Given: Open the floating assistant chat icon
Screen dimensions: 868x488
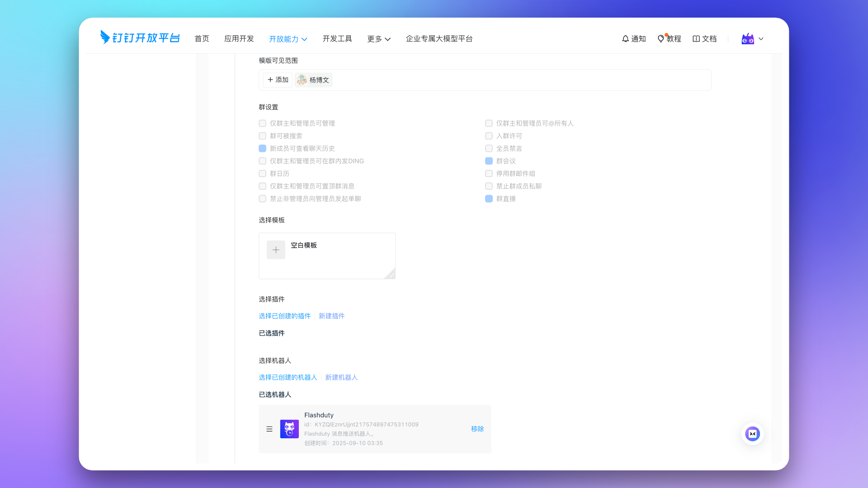Looking at the screenshot, I should [752, 434].
